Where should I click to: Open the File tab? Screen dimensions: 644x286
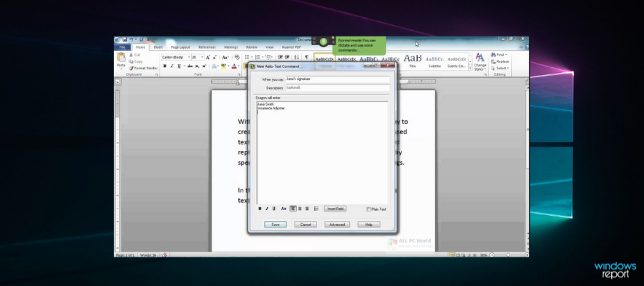tap(122, 47)
